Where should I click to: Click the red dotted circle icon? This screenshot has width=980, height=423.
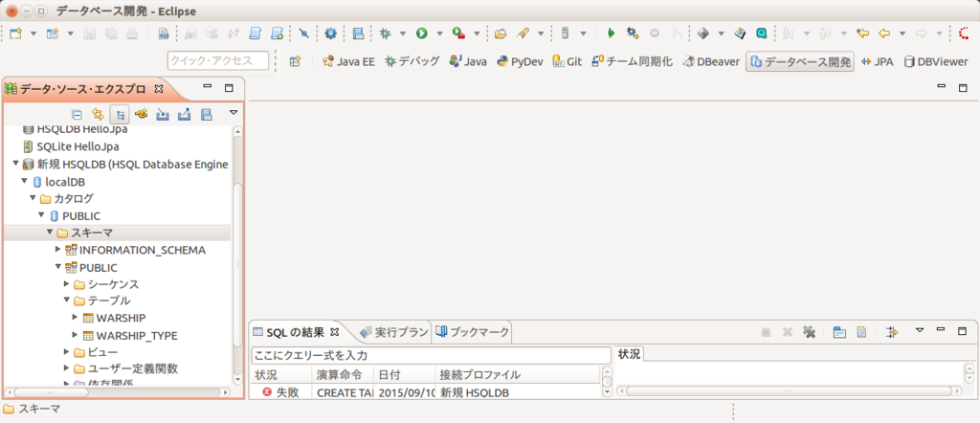click(963, 33)
